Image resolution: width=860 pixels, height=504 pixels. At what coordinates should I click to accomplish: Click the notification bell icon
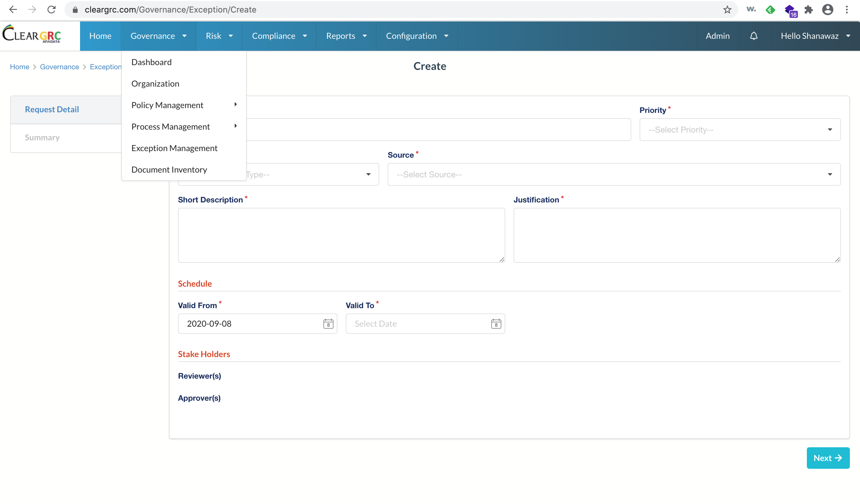coord(753,36)
